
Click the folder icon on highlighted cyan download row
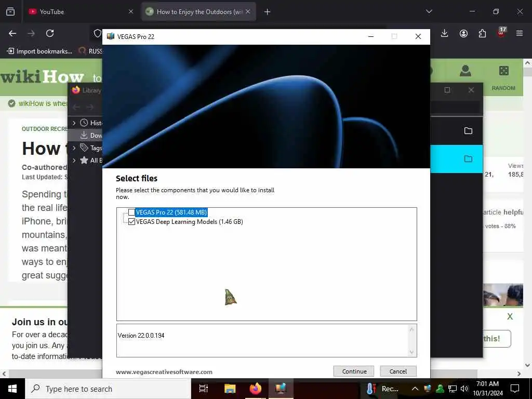tap(468, 159)
